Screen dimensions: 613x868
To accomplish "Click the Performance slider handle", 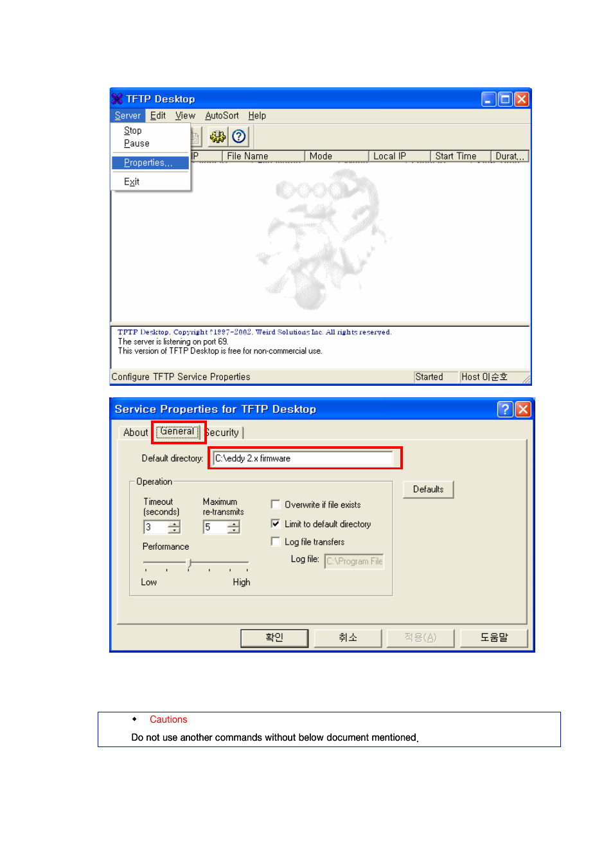I will pyautogui.click(x=189, y=563).
